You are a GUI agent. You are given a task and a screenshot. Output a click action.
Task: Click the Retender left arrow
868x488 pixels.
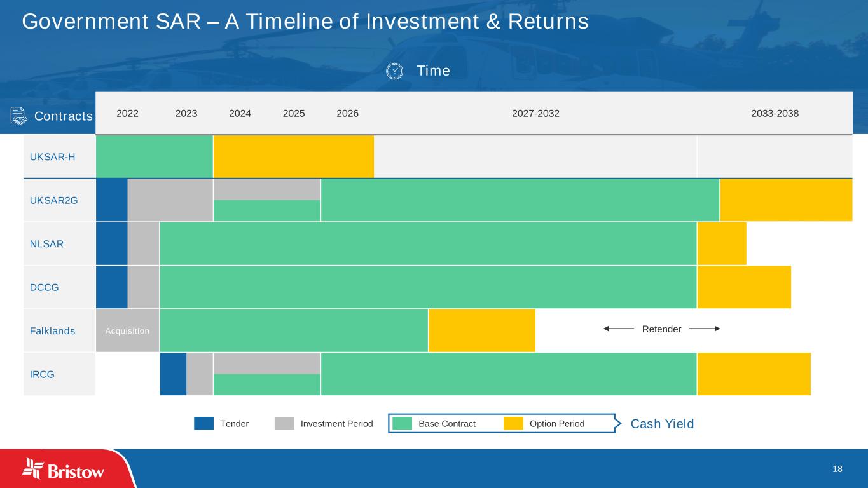coord(619,329)
